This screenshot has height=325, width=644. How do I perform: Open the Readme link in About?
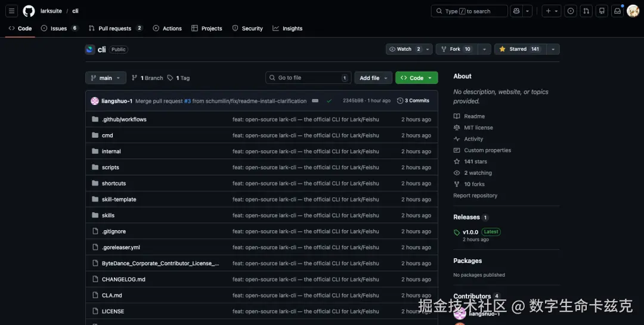coord(469,116)
